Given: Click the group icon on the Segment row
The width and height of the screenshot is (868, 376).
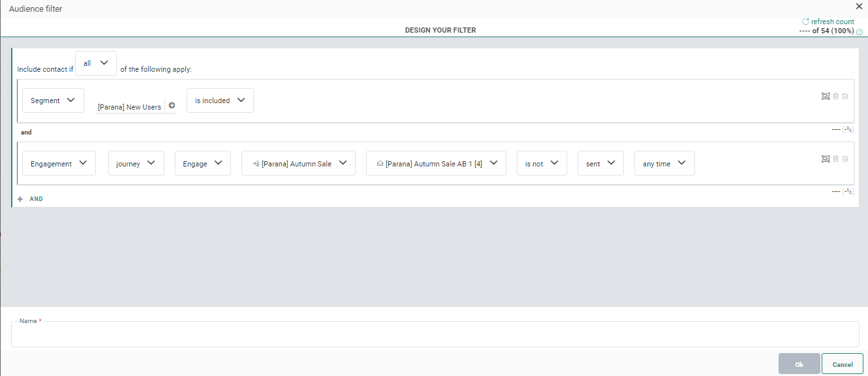Looking at the screenshot, I should (826, 96).
